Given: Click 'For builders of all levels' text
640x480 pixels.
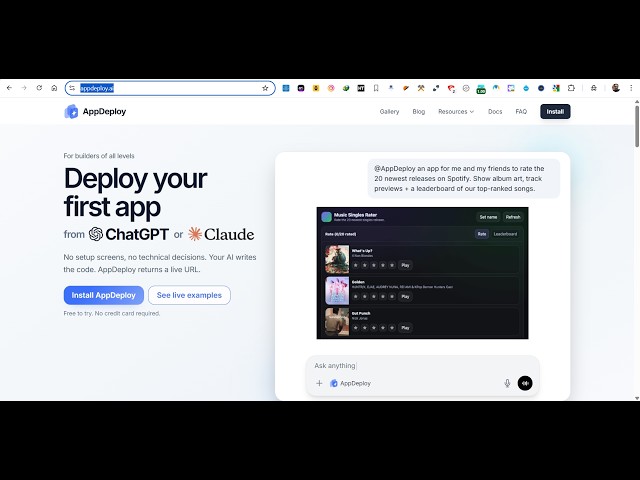Looking at the screenshot, I should 99,156.
